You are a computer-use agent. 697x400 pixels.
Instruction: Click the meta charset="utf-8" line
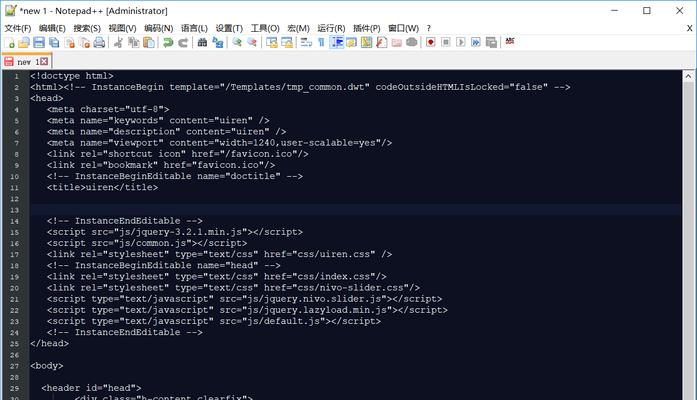click(108, 109)
